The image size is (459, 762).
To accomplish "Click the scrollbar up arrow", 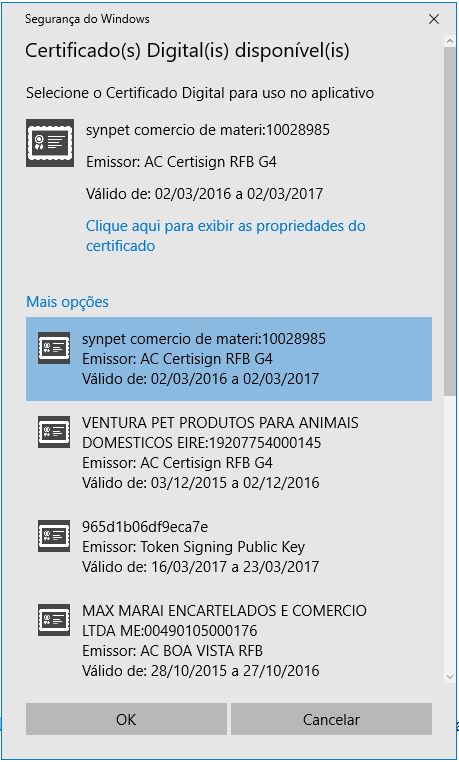I will point(449,41).
